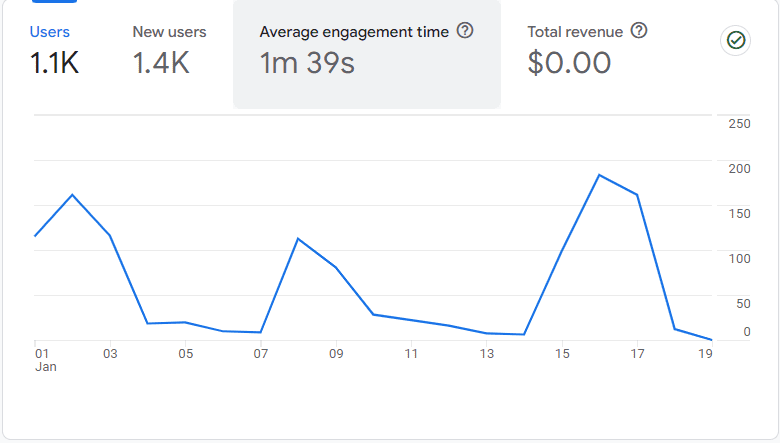780x443 pixels.
Task: Click the 15 date axis label
Action: pyautogui.click(x=562, y=354)
